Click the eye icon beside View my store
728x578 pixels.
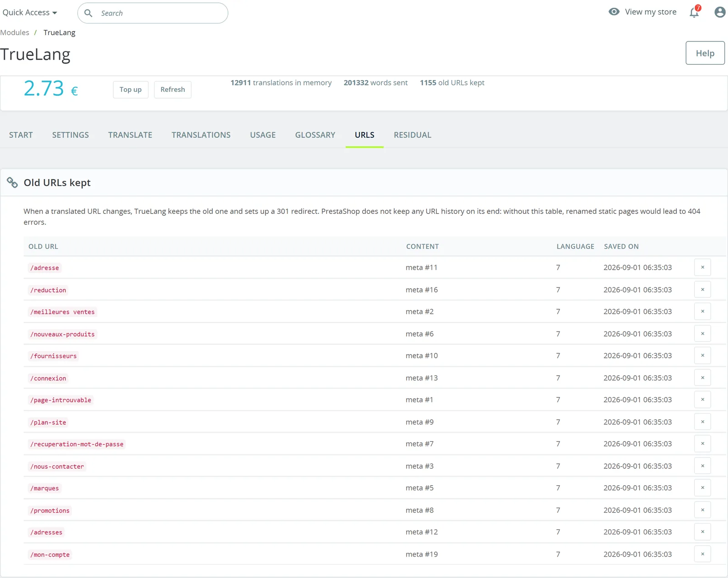(614, 12)
